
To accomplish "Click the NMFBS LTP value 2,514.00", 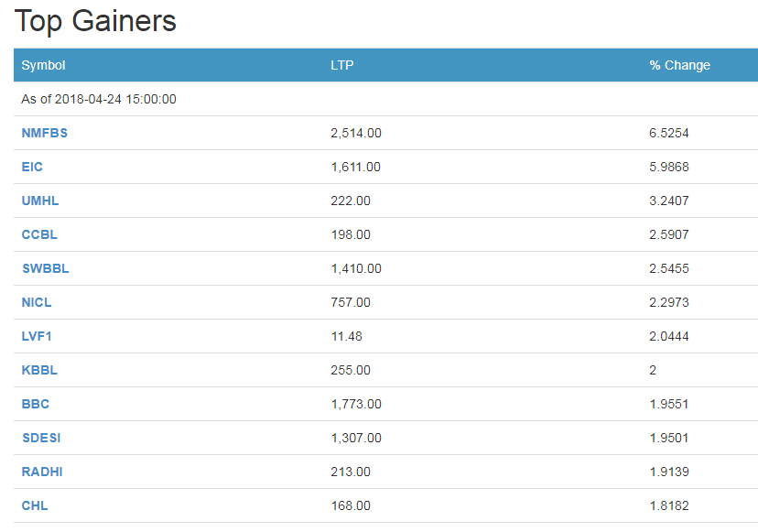I will (x=356, y=133).
